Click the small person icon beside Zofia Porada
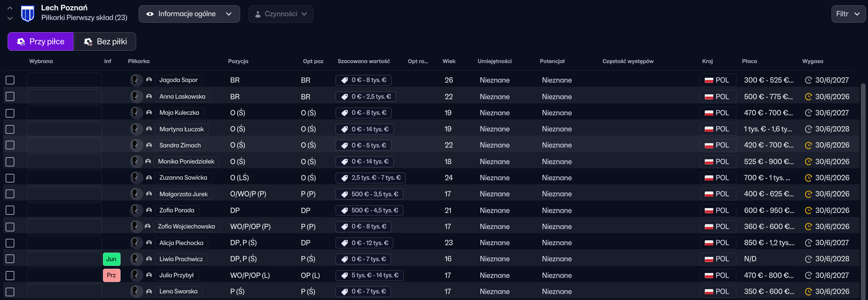The width and height of the screenshot is (868, 300). click(x=149, y=210)
